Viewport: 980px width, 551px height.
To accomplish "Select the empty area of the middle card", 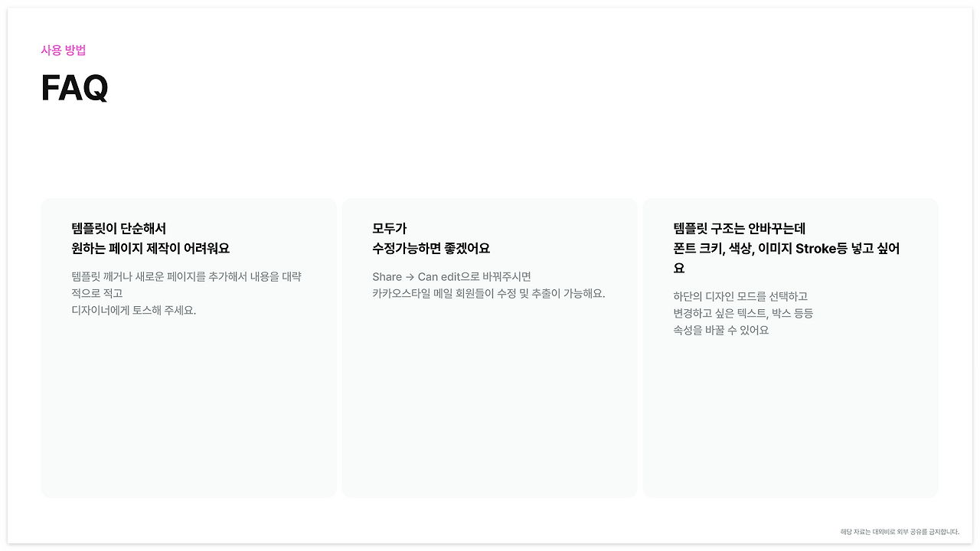I will click(x=489, y=421).
